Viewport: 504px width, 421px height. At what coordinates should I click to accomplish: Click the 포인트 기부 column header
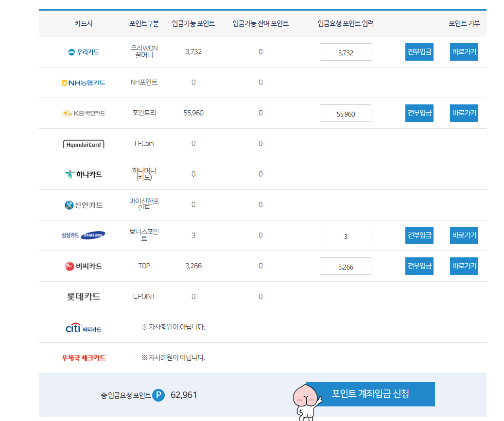click(464, 23)
